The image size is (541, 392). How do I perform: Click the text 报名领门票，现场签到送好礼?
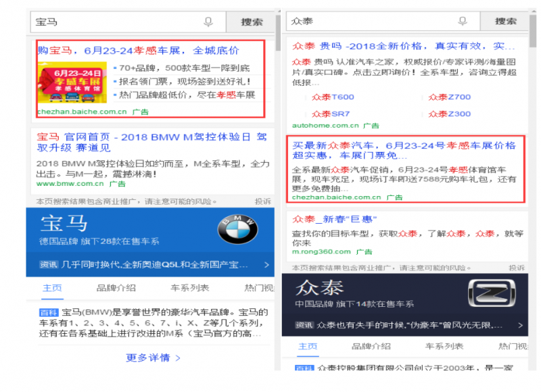click(185, 82)
